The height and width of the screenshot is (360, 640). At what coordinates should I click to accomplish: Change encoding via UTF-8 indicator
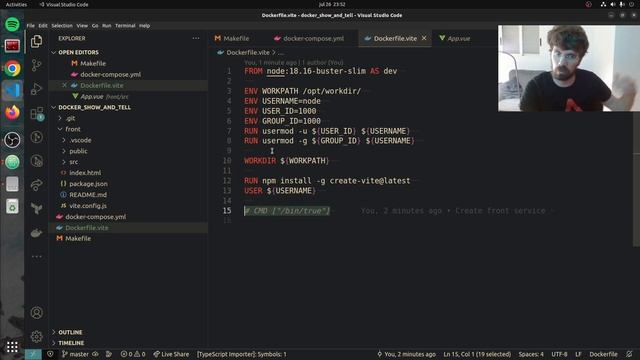coord(559,354)
